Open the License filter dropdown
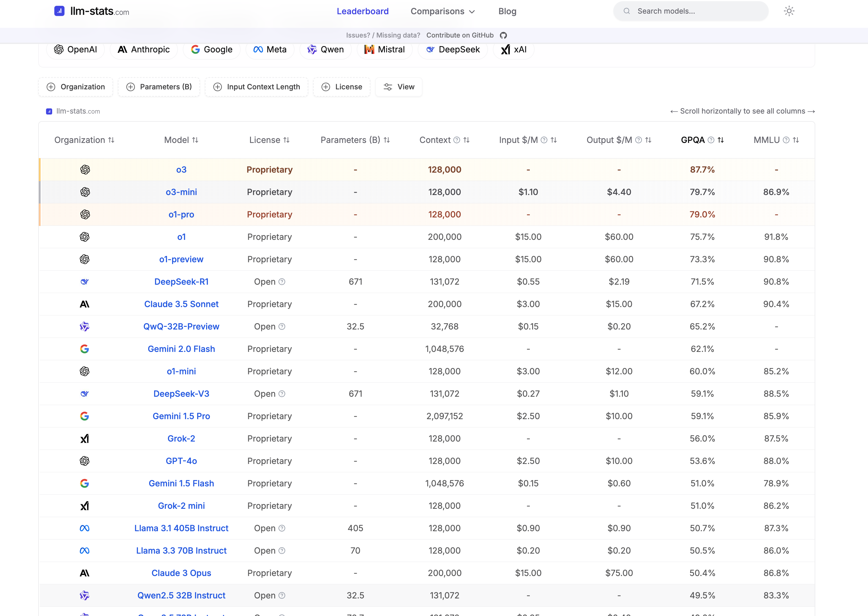Image resolution: width=868 pixels, height=616 pixels. tap(342, 87)
